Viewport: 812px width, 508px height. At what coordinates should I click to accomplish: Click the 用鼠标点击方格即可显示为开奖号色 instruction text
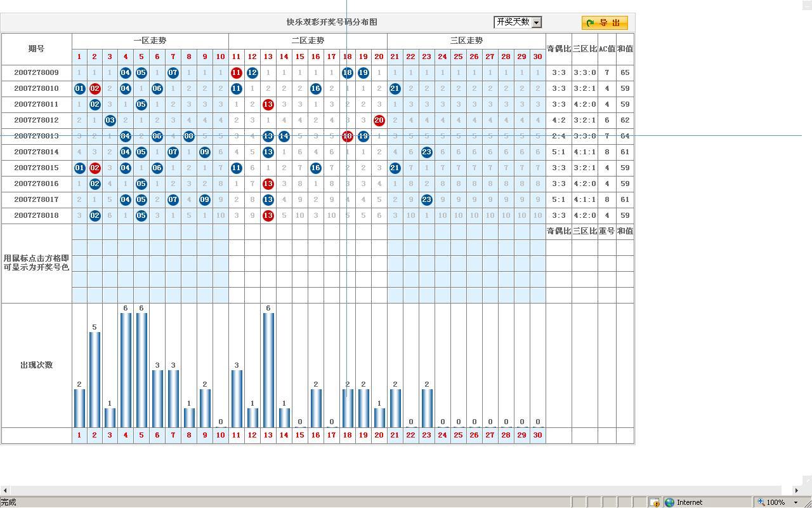tap(37, 263)
